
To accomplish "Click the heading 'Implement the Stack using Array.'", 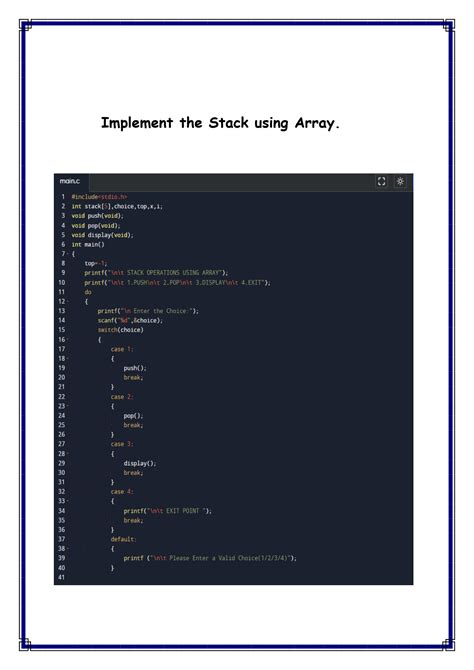I will click(220, 123).
